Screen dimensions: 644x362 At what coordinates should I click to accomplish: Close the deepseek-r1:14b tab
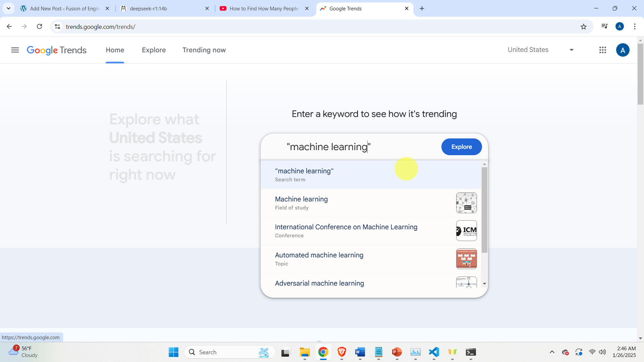click(x=207, y=8)
